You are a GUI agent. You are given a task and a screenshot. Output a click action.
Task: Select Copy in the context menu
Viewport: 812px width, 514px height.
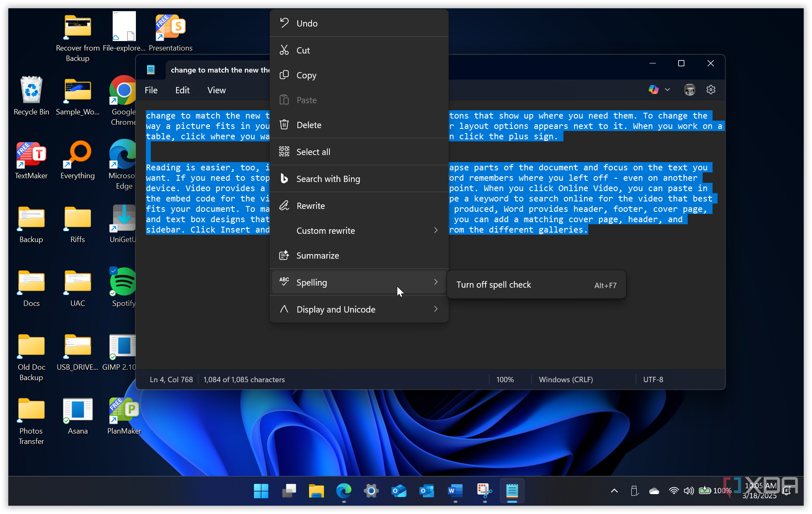tap(359, 75)
